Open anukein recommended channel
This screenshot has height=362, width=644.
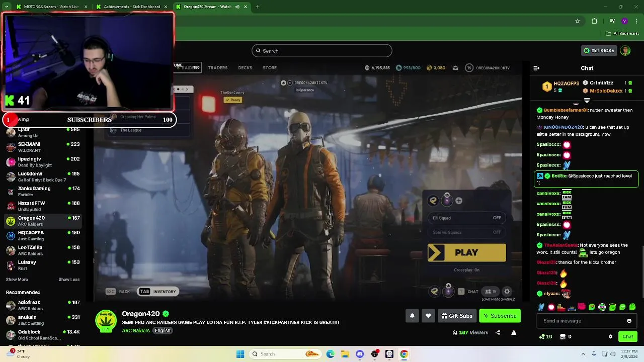click(x=43, y=320)
